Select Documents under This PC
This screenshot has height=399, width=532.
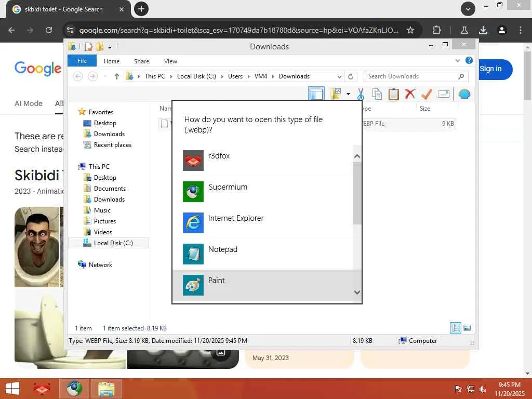tap(110, 188)
